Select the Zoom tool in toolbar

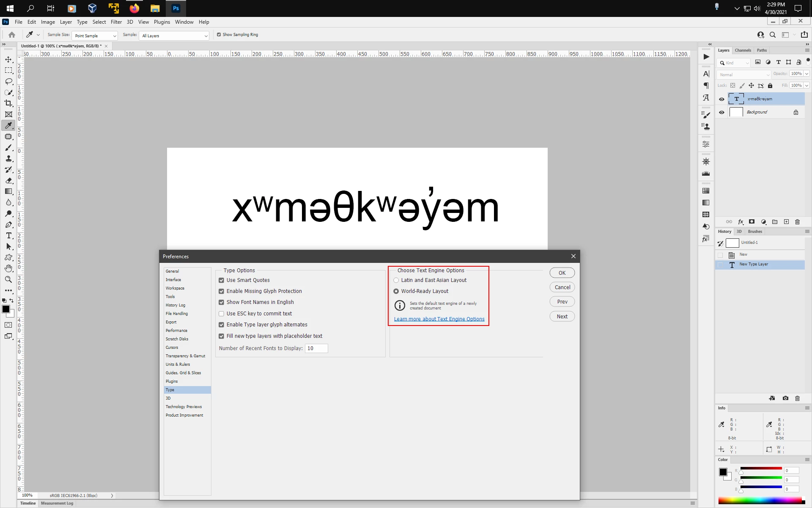click(x=8, y=279)
